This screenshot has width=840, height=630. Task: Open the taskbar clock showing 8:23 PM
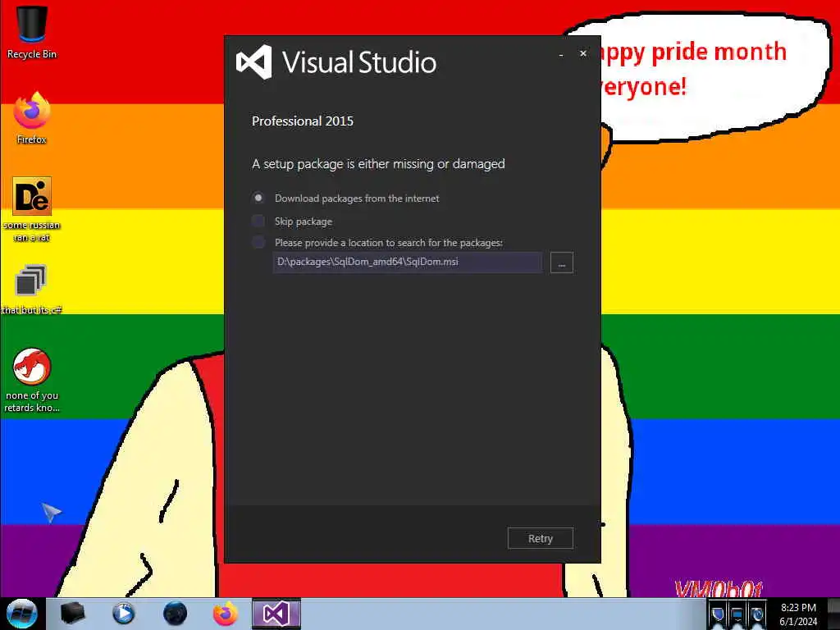798,614
